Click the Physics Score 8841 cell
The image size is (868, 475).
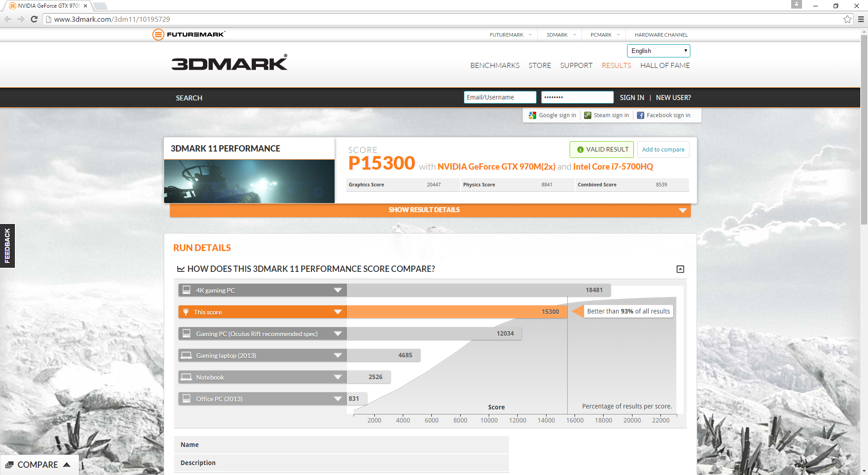click(x=518, y=185)
